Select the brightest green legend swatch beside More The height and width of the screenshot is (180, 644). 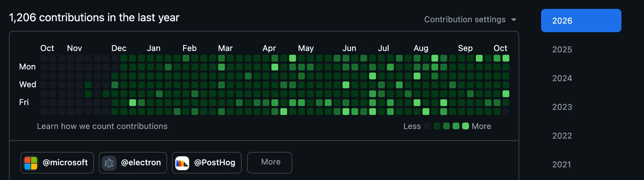click(466, 126)
